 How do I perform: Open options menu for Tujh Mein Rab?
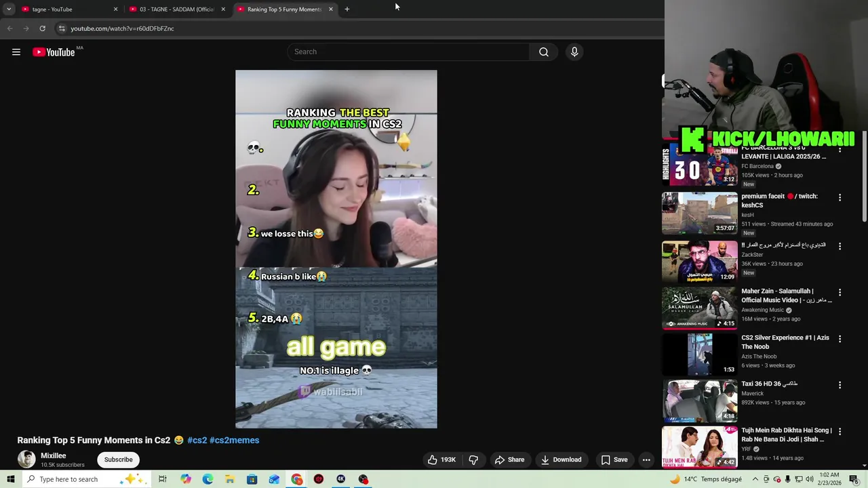point(840,431)
